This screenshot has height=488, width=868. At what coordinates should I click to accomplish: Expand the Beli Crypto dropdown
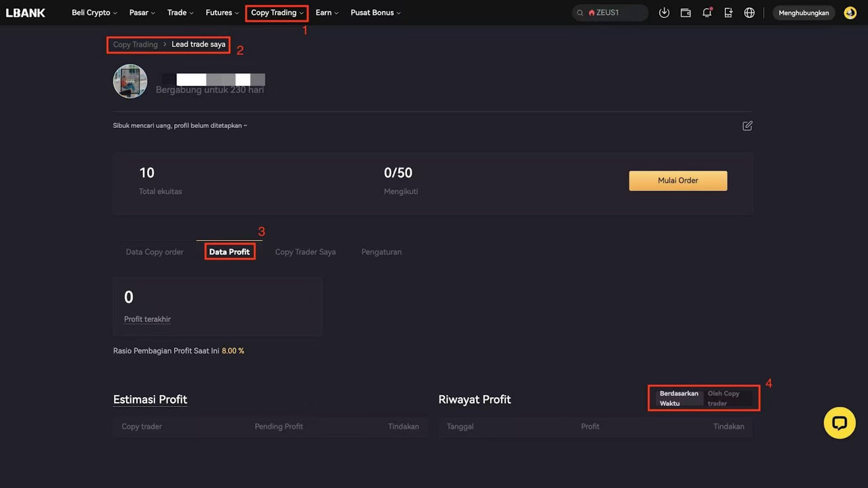(94, 13)
